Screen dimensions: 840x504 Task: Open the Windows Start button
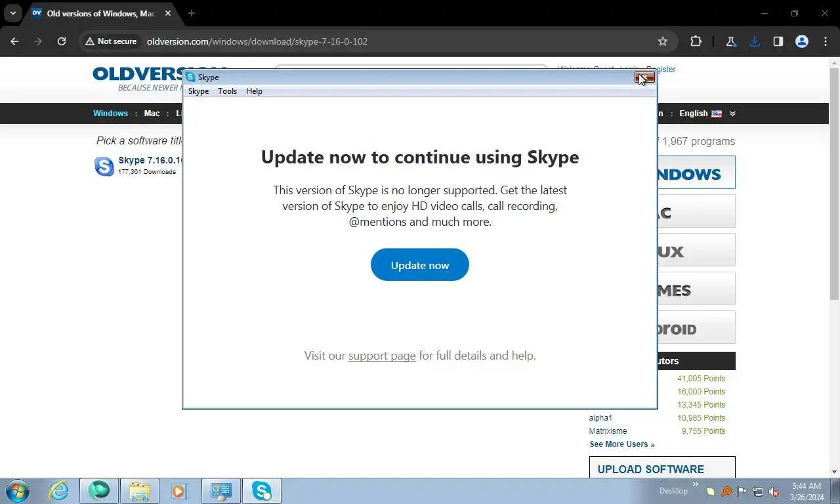(x=18, y=491)
